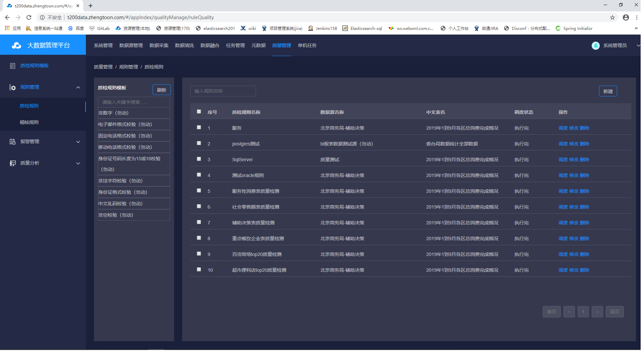Viewport: 644px width, 351px height.
Task: Open the 应用 apps bookmark icon
Action: tap(7, 28)
